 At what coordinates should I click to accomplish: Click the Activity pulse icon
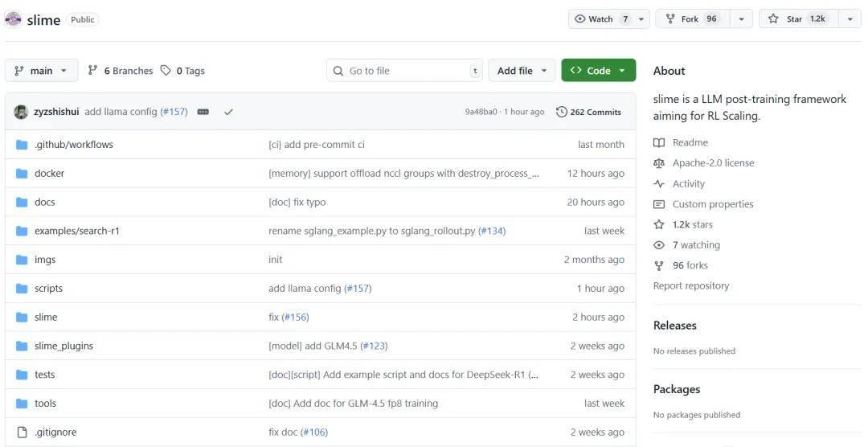pyautogui.click(x=659, y=184)
